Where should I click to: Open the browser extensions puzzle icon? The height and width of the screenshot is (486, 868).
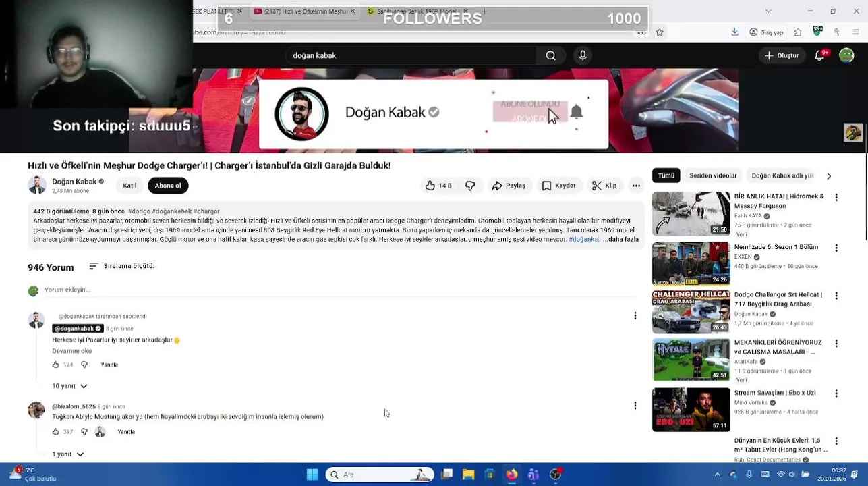click(798, 32)
